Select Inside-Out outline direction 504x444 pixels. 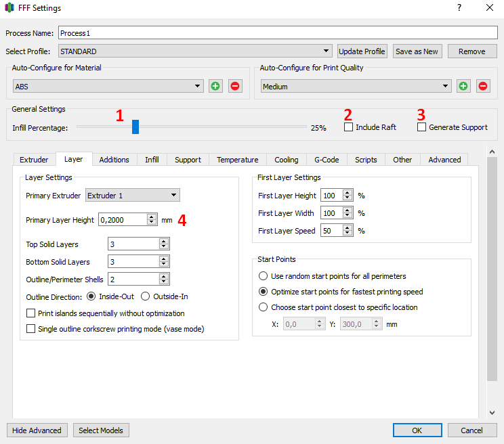[91, 296]
